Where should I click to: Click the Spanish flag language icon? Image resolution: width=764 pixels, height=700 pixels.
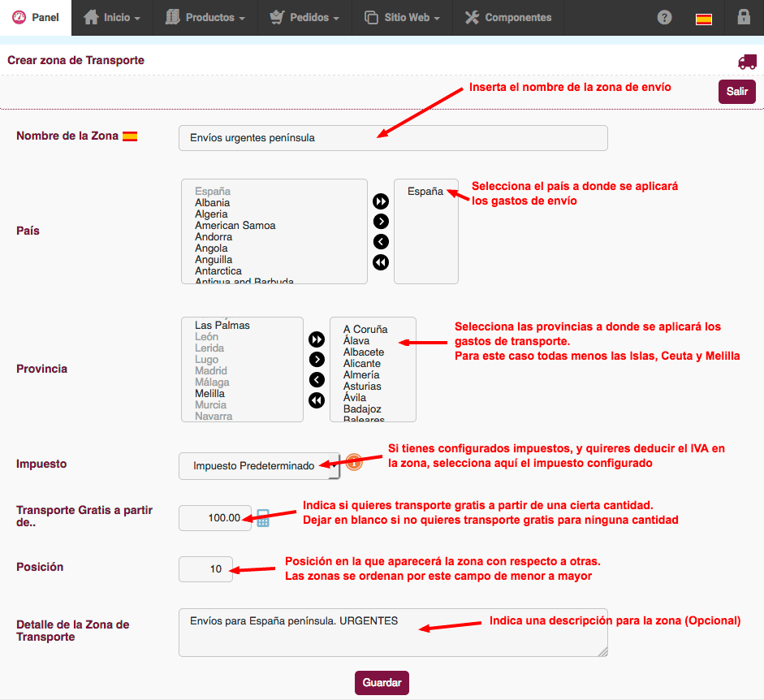(704, 18)
